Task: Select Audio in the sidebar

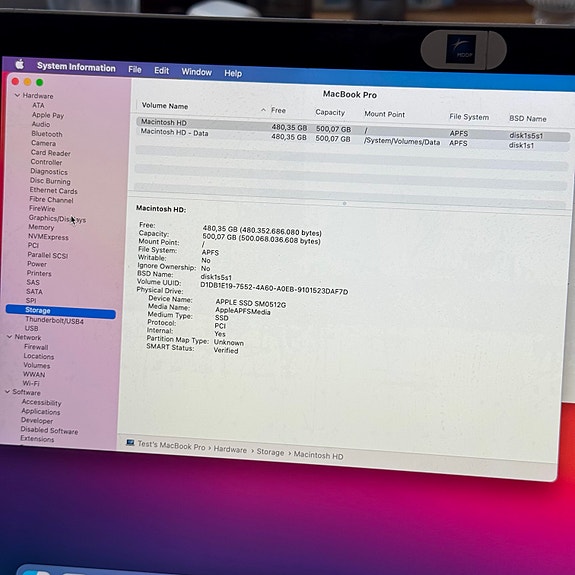Action: 41,124
